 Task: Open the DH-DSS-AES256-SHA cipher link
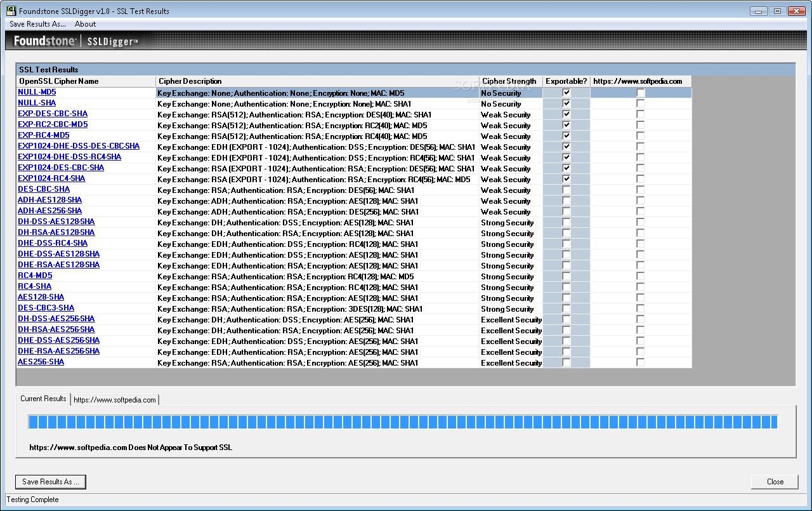click(56, 319)
